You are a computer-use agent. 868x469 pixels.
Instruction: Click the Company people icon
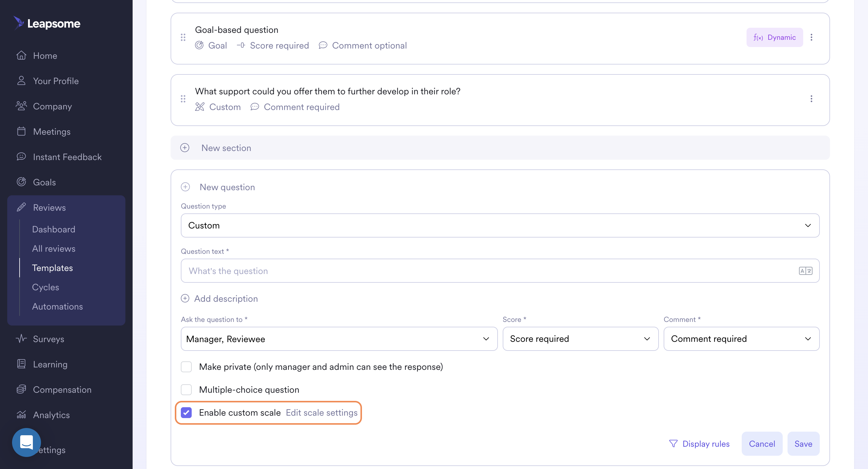21,106
